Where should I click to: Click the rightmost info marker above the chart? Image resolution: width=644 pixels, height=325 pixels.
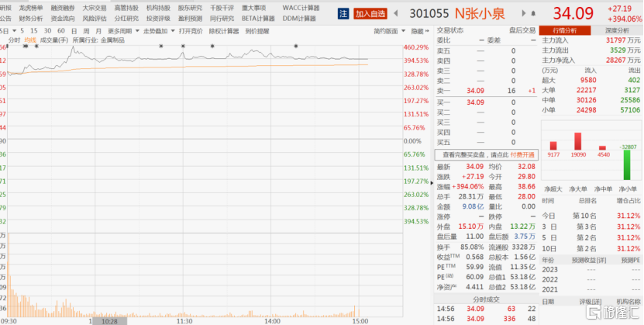click(296, 46)
